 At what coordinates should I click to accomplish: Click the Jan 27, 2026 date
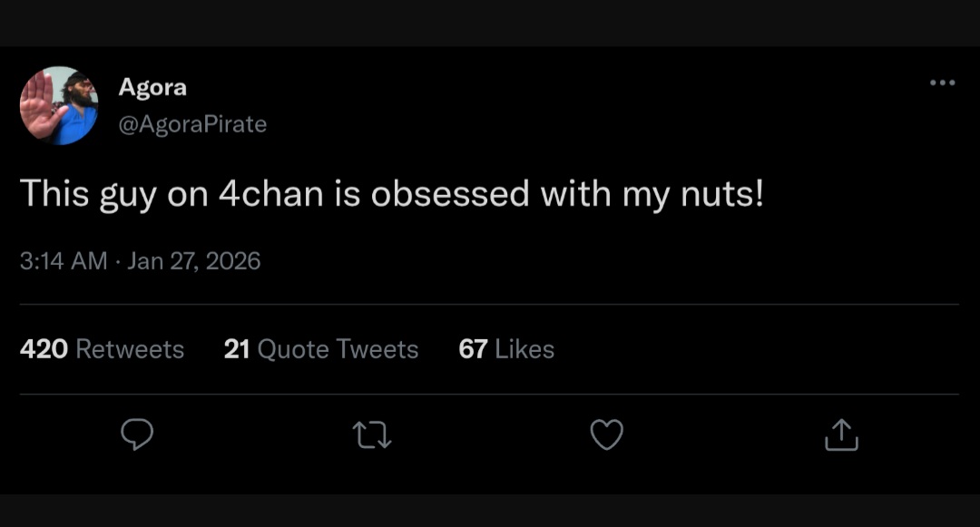pos(194,261)
